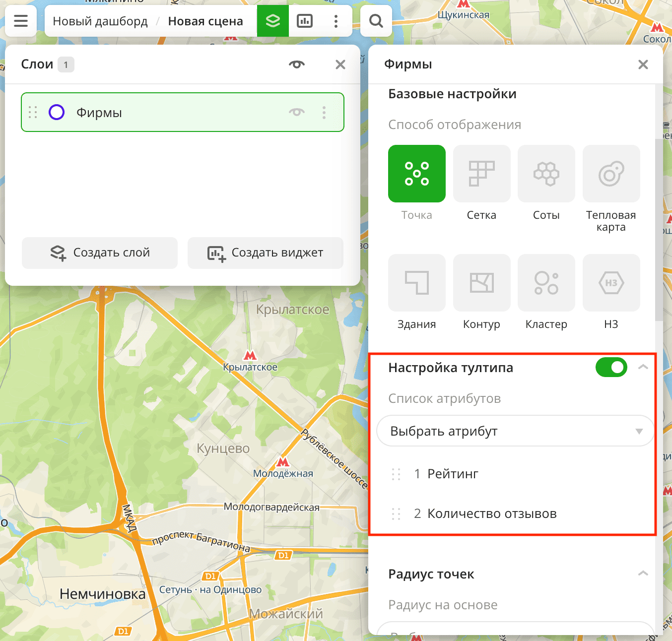Open the Фирмы layer three-dot menu
The image size is (672, 641).
click(324, 112)
